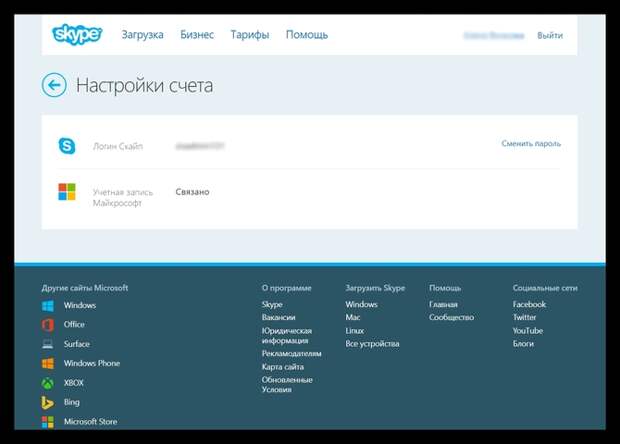Open the Bing footer link
This screenshot has width=620, height=444.
(72, 402)
